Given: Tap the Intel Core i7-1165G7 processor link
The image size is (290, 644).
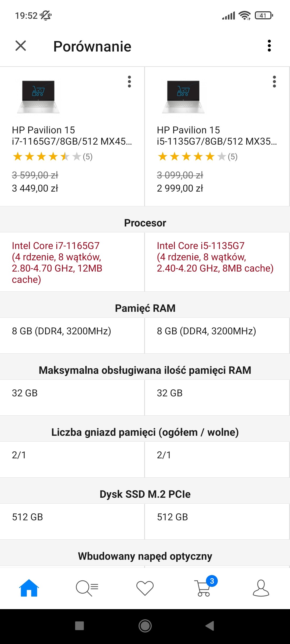Looking at the screenshot, I should [x=57, y=262].
